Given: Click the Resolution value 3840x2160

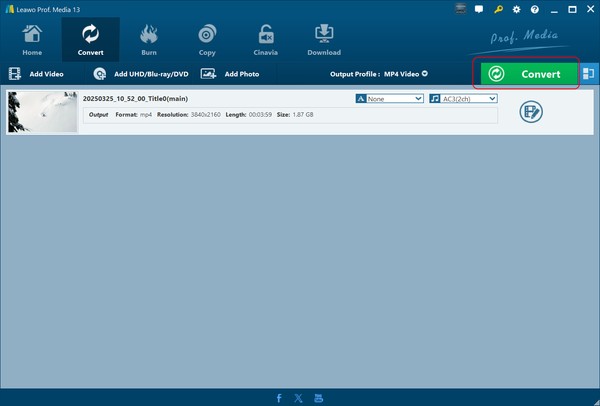Looking at the screenshot, I should 205,114.
